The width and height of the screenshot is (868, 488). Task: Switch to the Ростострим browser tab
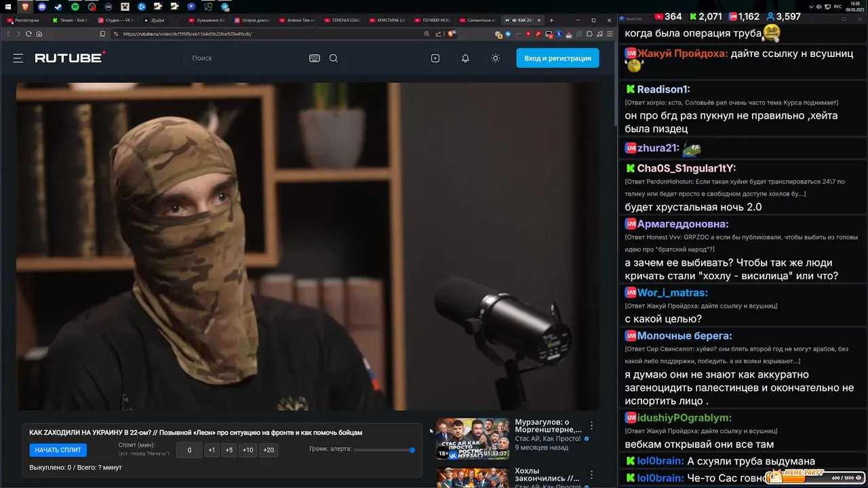point(26,20)
